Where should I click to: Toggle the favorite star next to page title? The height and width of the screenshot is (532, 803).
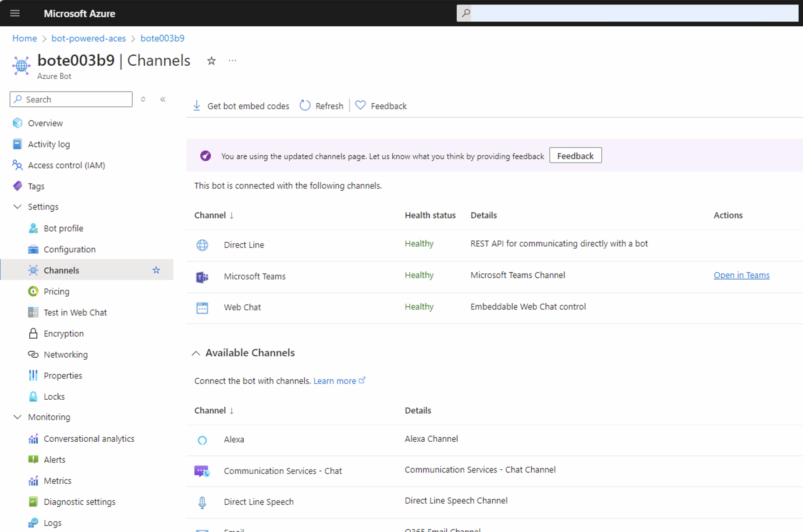[211, 61]
